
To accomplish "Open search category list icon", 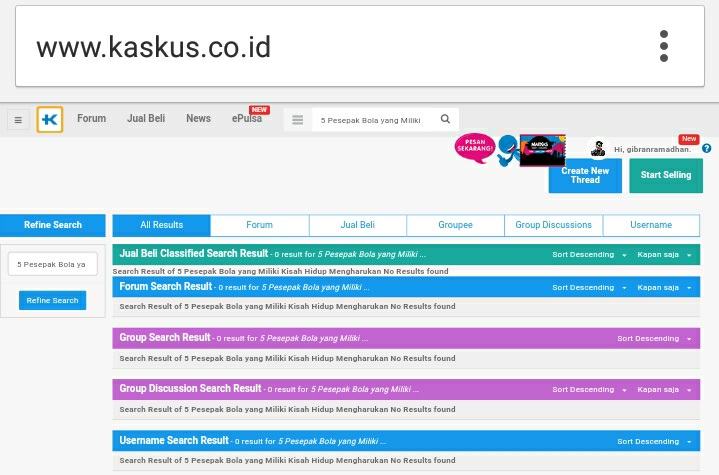I will pyautogui.click(x=298, y=120).
